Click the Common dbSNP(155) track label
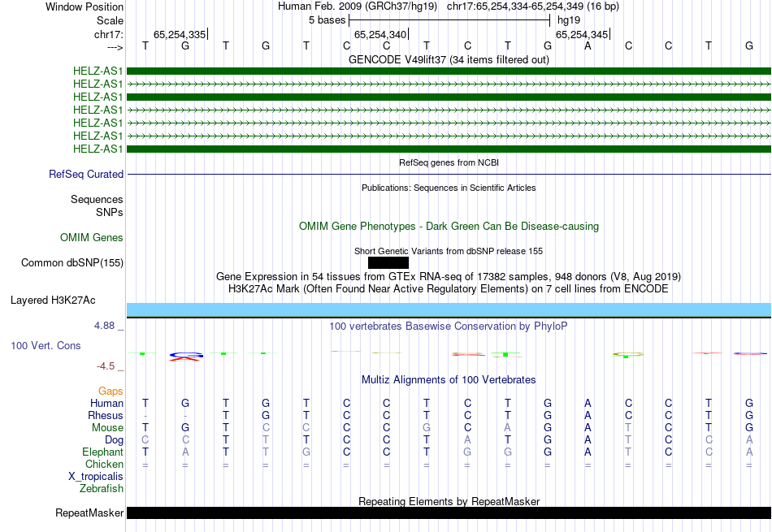 pos(72,263)
